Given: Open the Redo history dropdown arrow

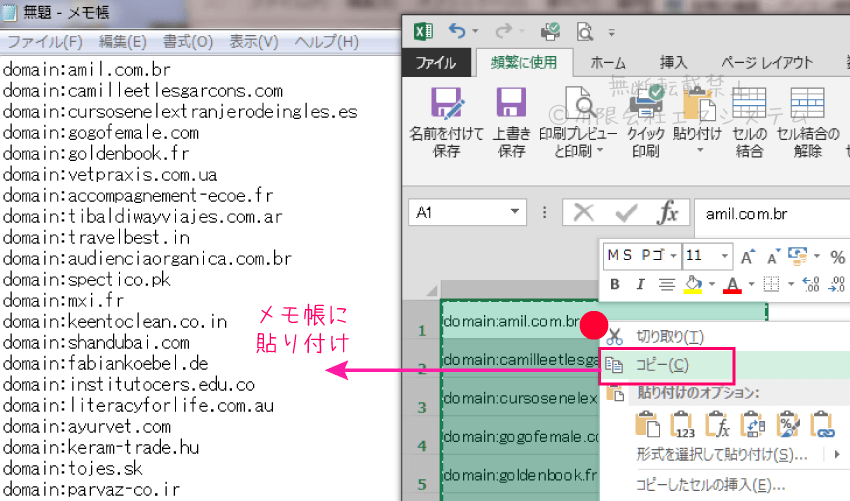Looking at the screenshot, I should (521, 31).
